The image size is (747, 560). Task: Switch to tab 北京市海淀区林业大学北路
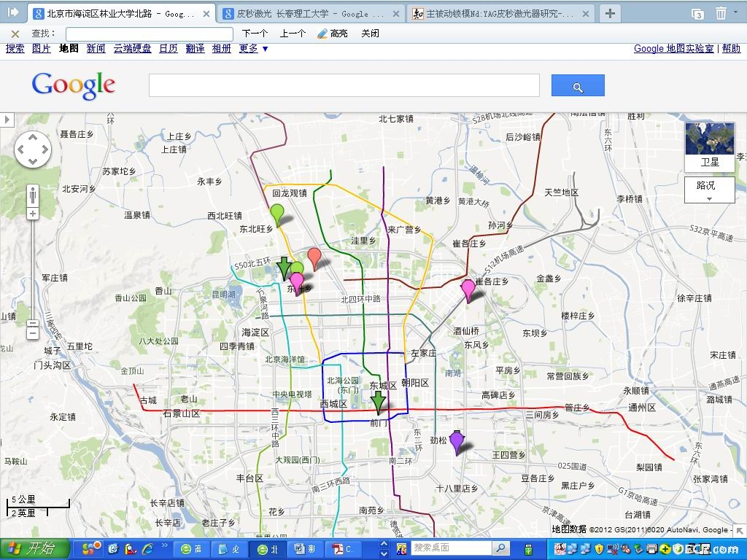pyautogui.click(x=120, y=14)
